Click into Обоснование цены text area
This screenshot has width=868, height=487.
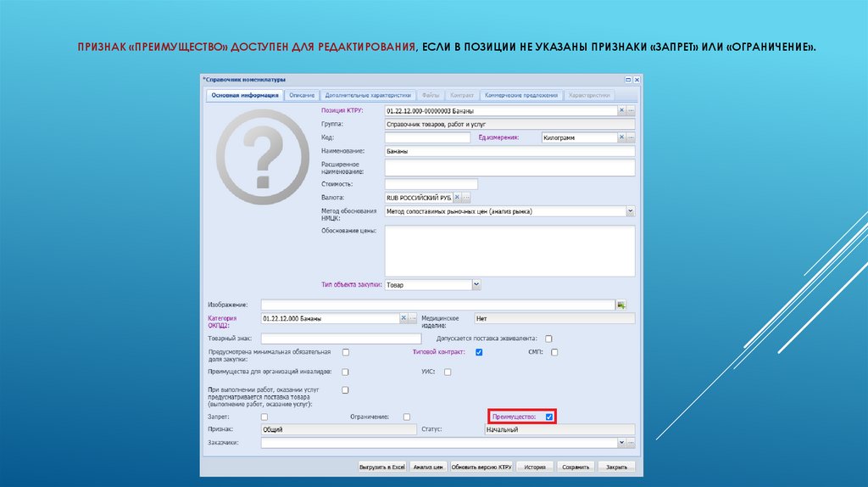[509, 251]
